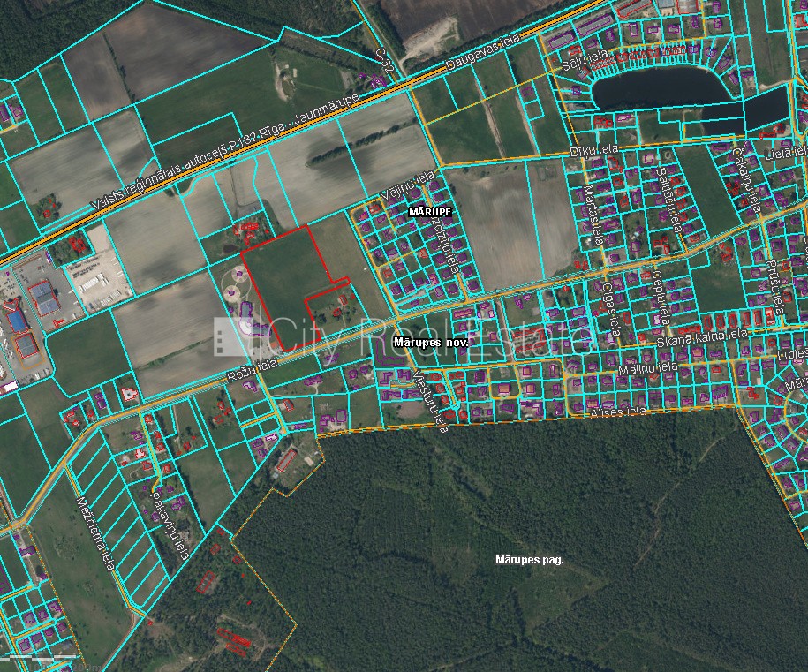Click the Čakainu iela street label
Screen dimensions: 808x672
coord(744,180)
